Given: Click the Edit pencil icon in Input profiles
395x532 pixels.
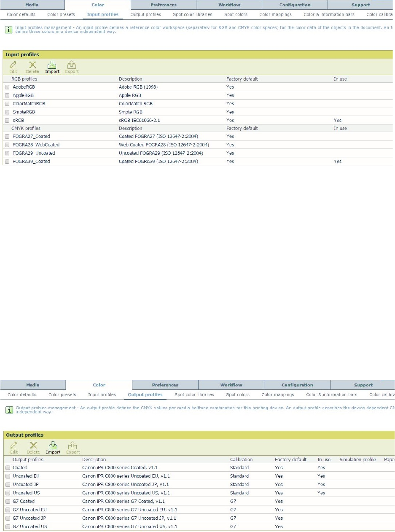Looking at the screenshot, I should (13, 65).
